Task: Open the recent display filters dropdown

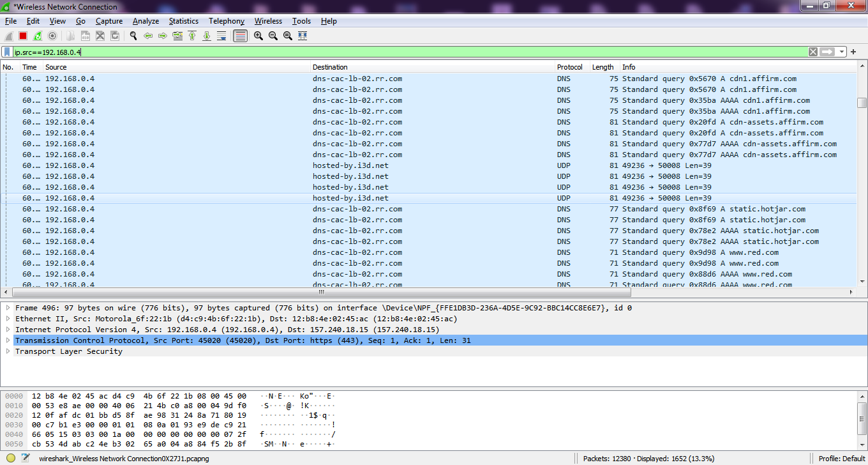Action: point(842,52)
